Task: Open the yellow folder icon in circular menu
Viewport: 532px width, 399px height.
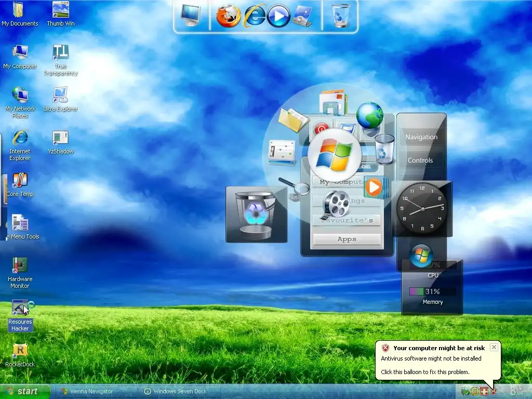Action: (x=293, y=119)
